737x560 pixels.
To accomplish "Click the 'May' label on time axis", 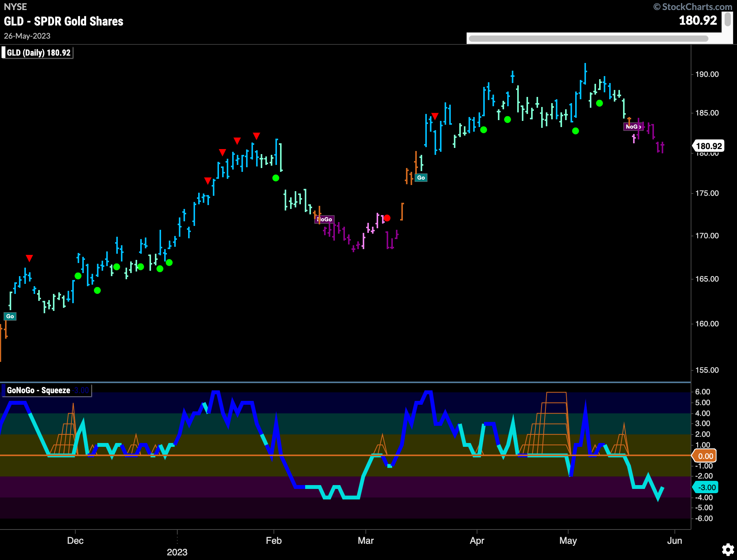I will pyautogui.click(x=568, y=541).
